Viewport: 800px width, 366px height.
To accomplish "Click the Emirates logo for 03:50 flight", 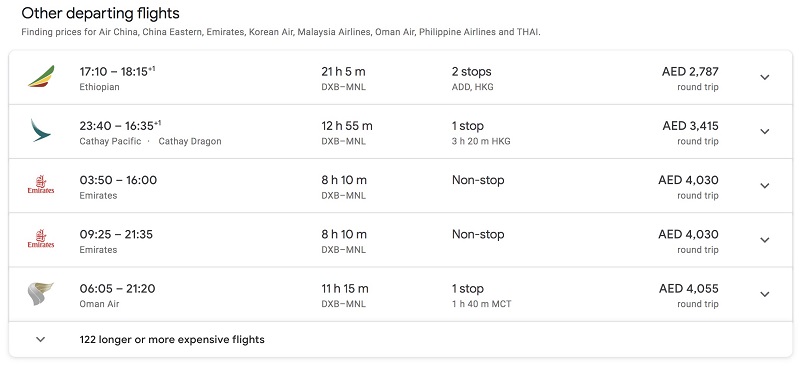I will point(41,185).
